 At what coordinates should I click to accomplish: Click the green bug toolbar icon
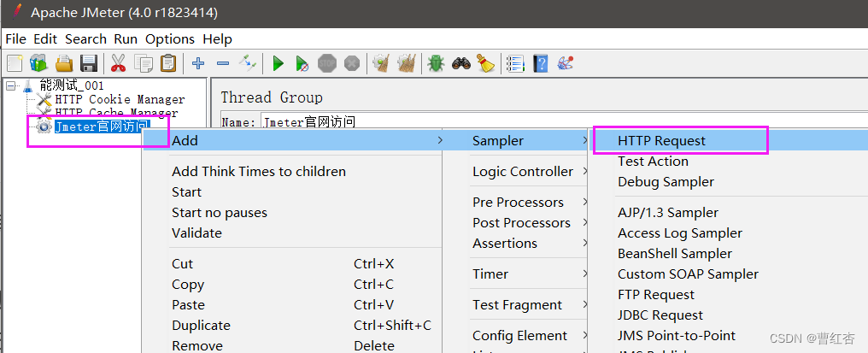pos(437,63)
